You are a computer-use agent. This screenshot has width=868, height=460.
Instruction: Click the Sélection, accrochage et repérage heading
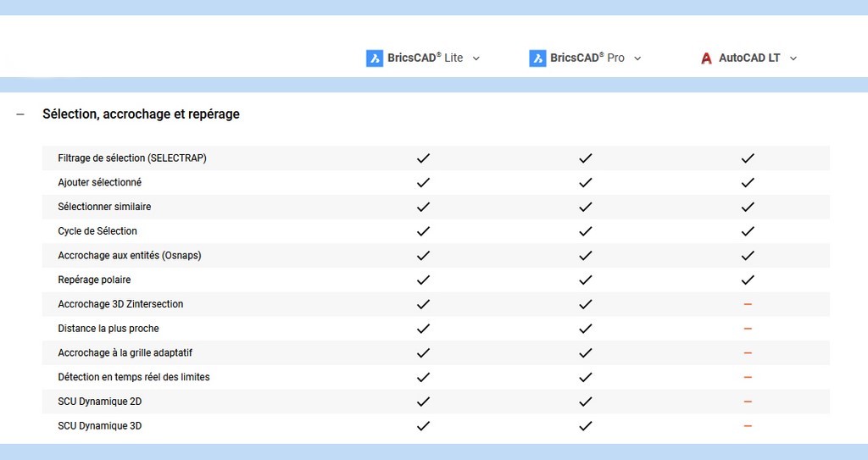tap(142, 114)
